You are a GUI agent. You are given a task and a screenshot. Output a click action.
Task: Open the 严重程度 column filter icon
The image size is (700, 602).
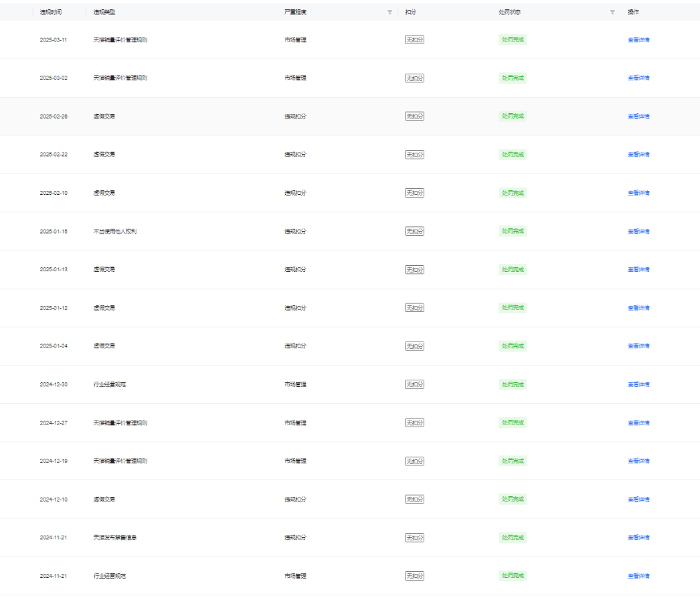coord(390,12)
